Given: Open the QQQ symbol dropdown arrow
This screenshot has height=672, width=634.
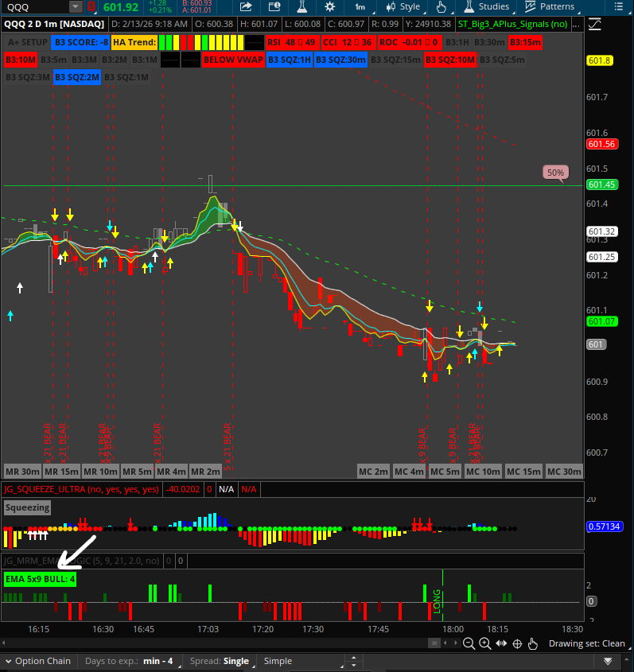Looking at the screenshot, I should click(75, 7).
